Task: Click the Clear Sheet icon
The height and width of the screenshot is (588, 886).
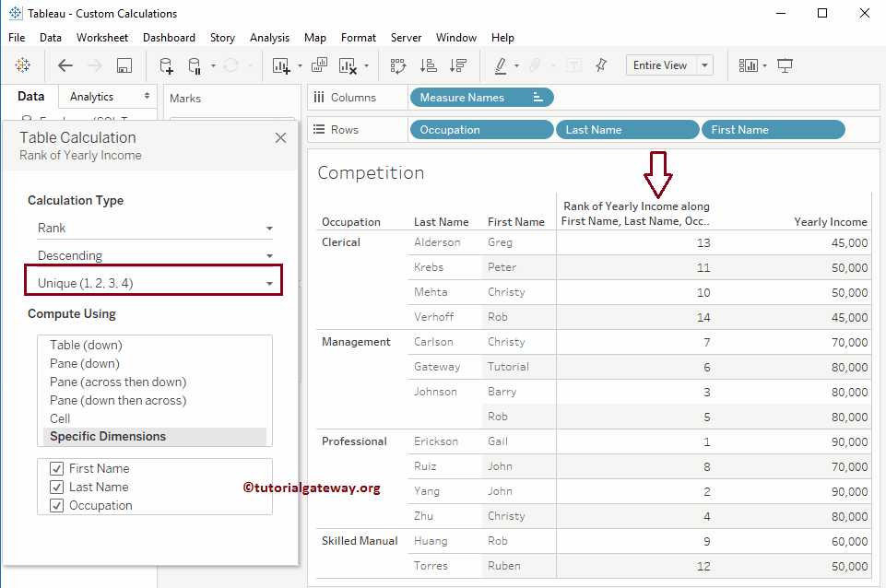Action: coord(348,65)
